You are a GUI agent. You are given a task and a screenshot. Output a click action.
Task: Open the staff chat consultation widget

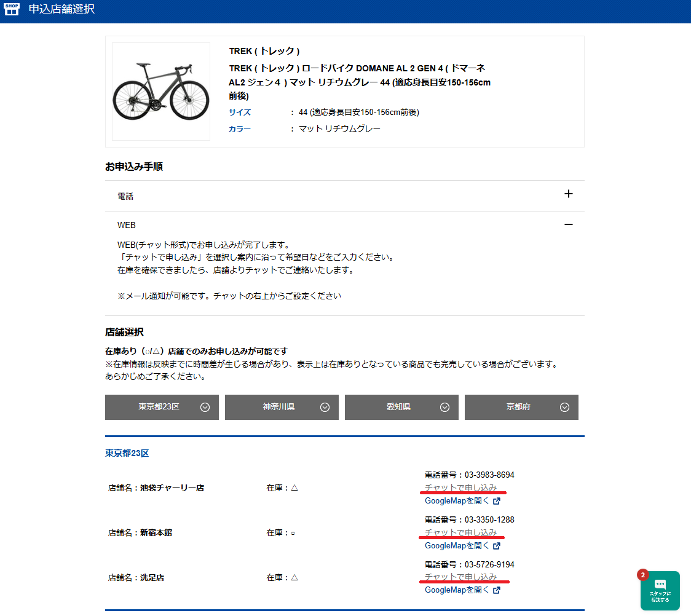tap(660, 590)
